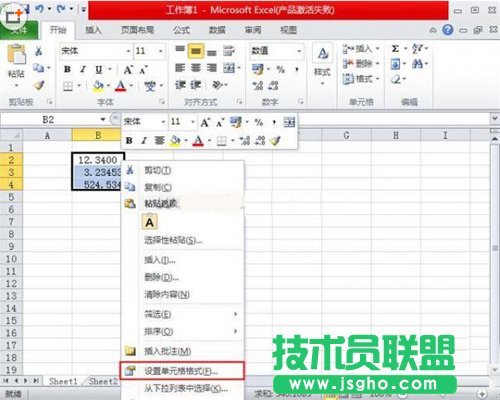The width and height of the screenshot is (500, 400).
Task: Toggle Underline in the ribbon font group
Action: click(x=99, y=69)
